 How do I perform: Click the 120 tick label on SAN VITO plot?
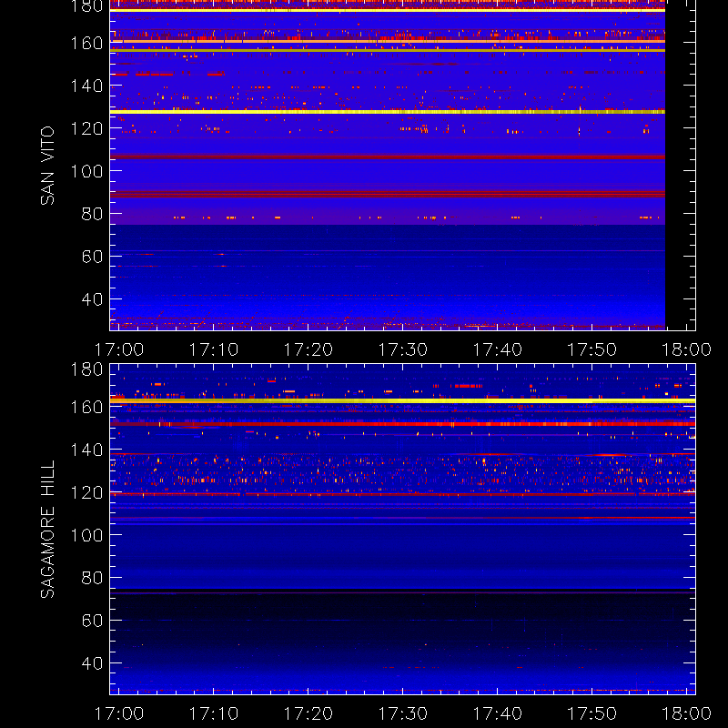point(86,128)
